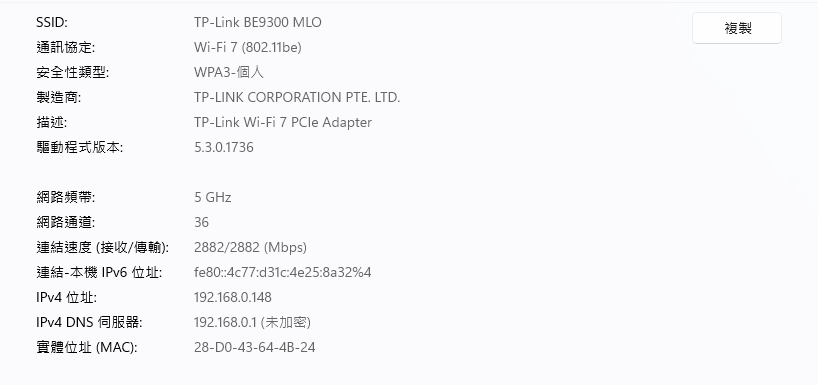Click the IPv4 address 192.168.0.148

point(233,297)
